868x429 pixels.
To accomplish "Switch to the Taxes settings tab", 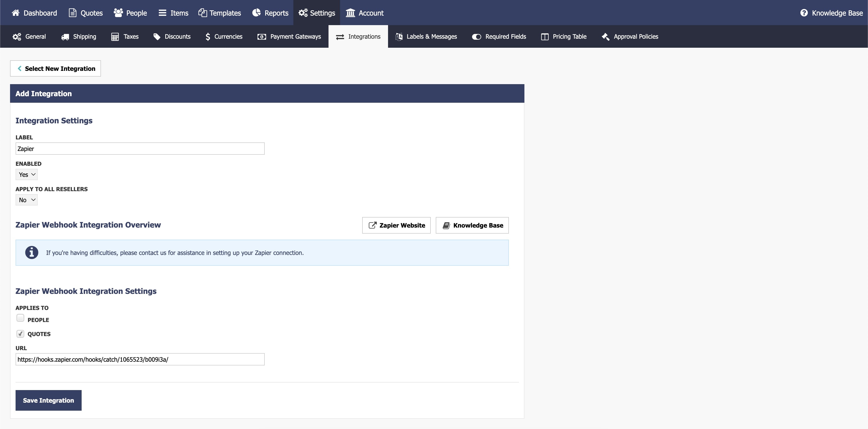I will [125, 36].
